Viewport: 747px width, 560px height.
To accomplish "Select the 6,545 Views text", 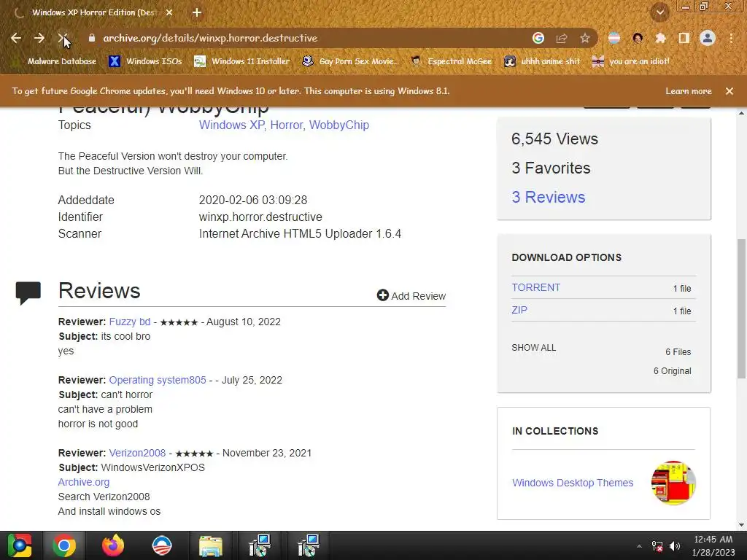I will [x=554, y=139].
